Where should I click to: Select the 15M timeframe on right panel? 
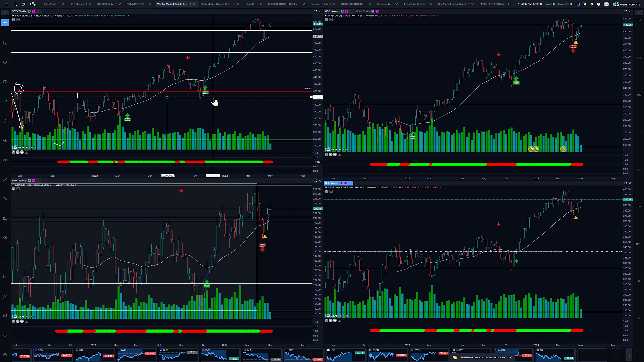pyautogui.click(x=639, y=95)
